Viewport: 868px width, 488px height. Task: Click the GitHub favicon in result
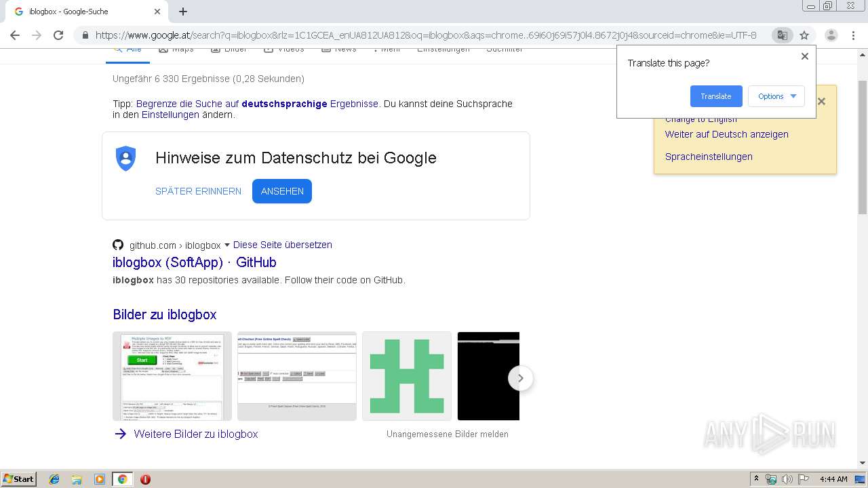coord(118,245)
